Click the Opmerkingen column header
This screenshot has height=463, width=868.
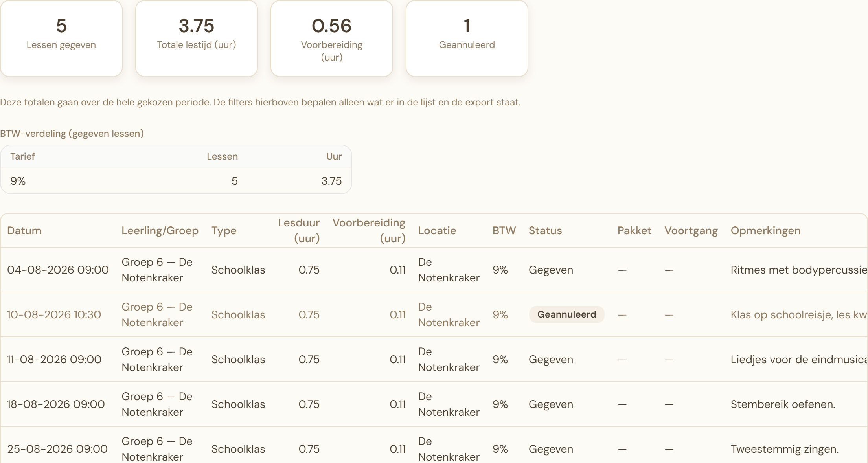pos(765,231)
